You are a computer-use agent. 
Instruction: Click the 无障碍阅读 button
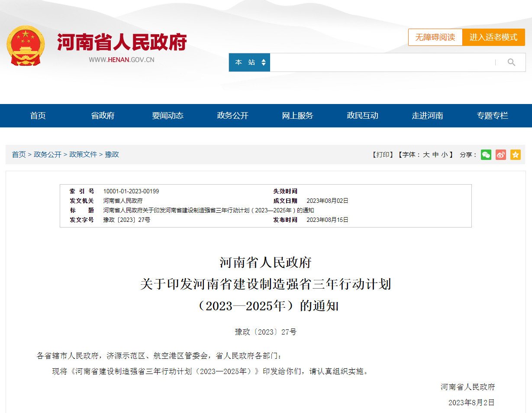pos(435,37)
